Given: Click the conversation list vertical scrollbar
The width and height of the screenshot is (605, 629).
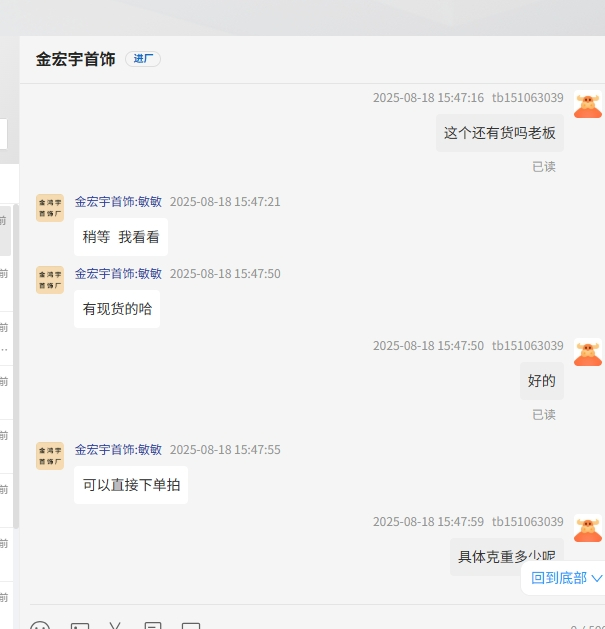Looking at the screenshot, I should click(x=16, y=360).
